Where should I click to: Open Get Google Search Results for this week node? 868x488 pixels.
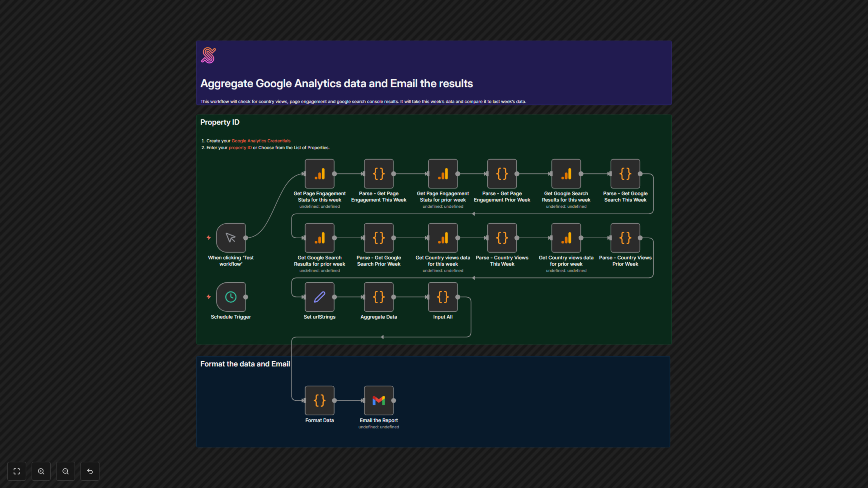(x=566, y=174)
